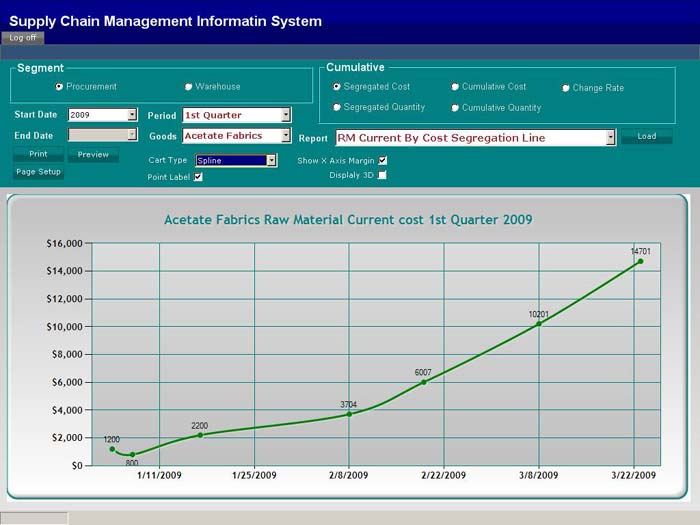Click the '1/11/2009' x-axis label

[x=159, y=475]
